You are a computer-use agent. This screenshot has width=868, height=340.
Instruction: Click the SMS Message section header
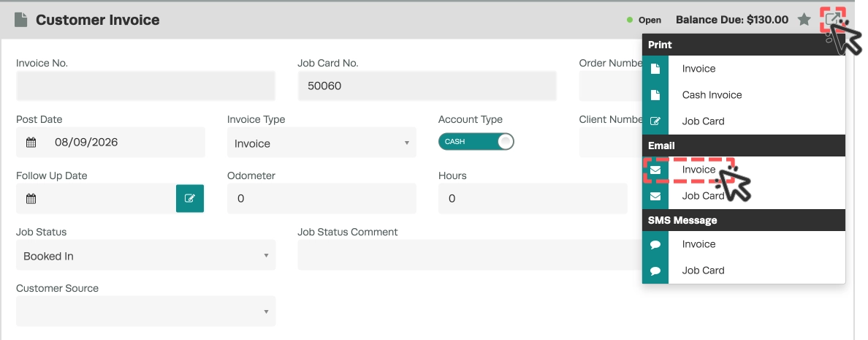coord(744,220)
